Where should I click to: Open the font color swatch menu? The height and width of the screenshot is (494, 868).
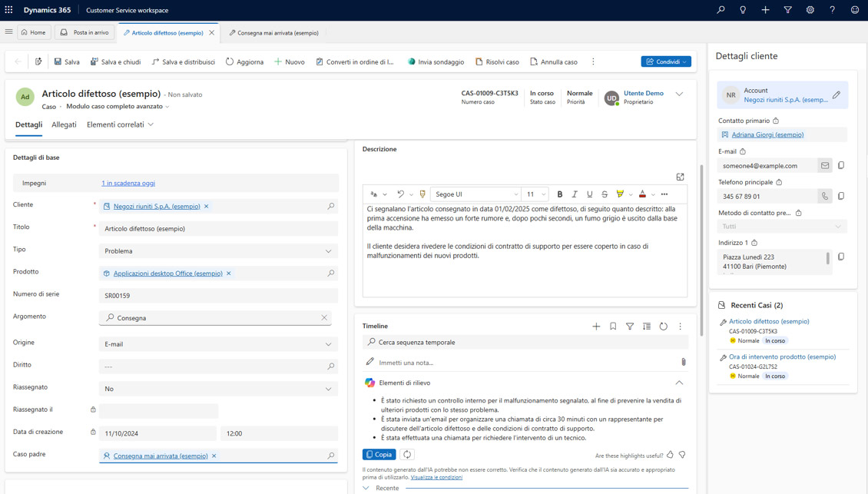point(644,194)
